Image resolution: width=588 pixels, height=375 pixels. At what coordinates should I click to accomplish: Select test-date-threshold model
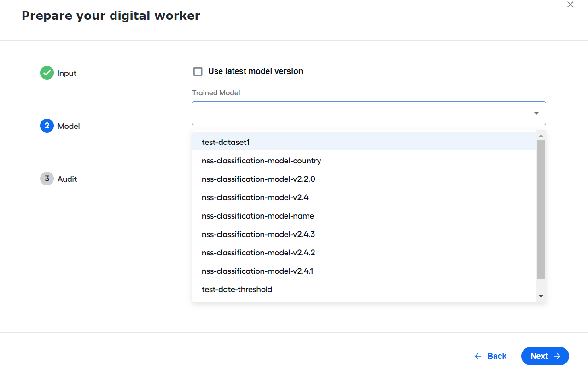point(364,289)
